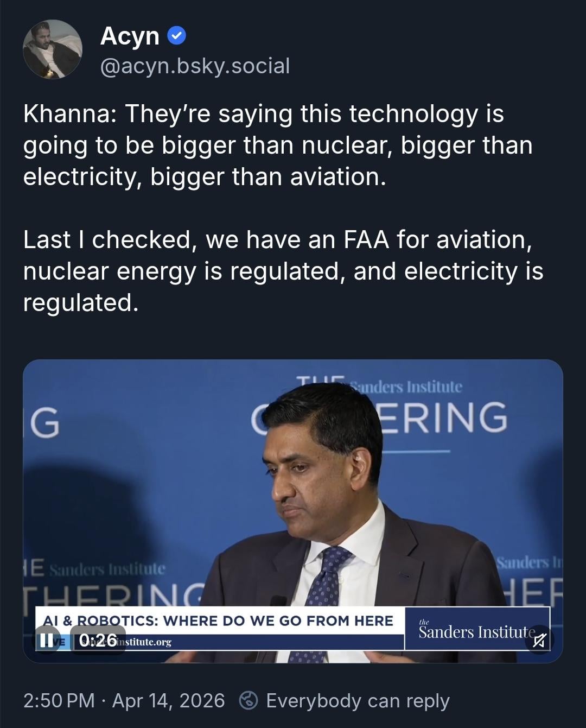
Task: Toggle the video mute speaker icon
Action: pyautogui.click(x=539, y=641)
